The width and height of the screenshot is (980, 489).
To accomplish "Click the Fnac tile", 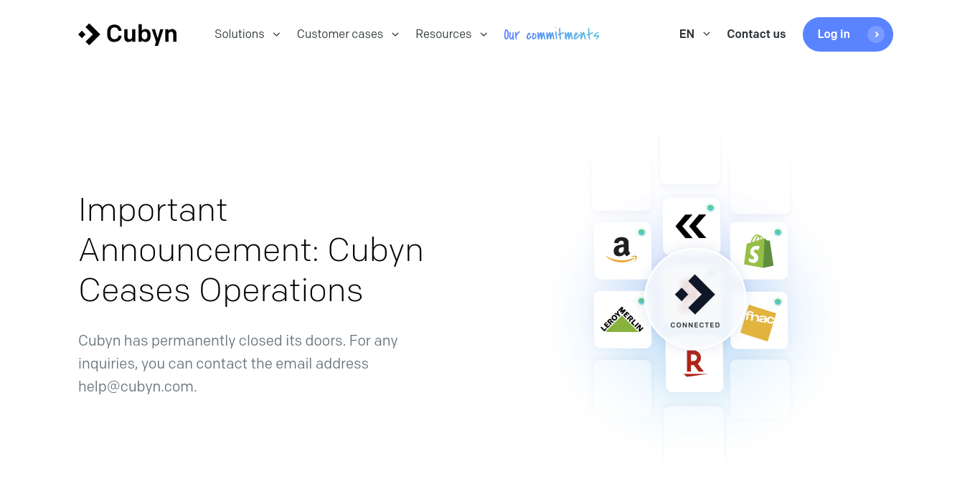I will 758,320.
